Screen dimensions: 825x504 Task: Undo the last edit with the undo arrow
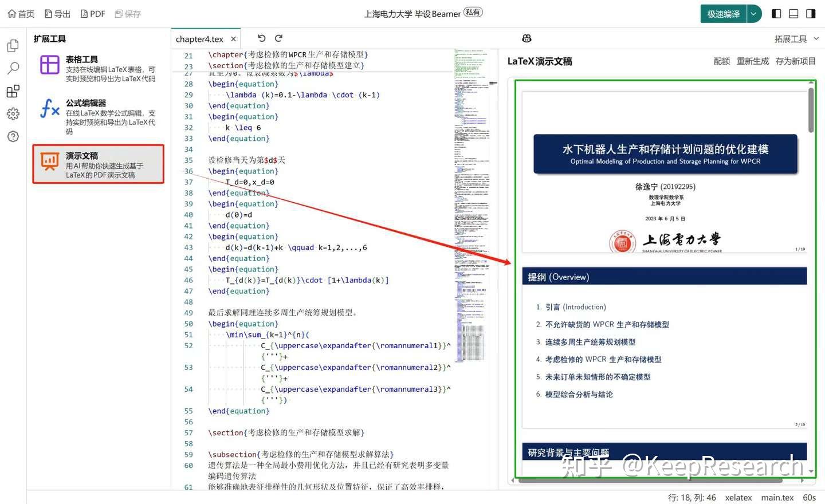click(x=261, y=38)
